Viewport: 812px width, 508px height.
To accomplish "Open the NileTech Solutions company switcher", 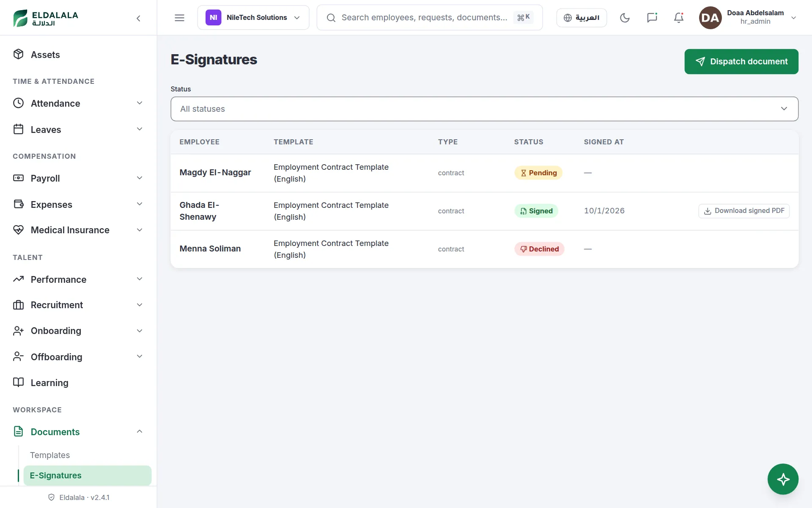I will [253, 18].
